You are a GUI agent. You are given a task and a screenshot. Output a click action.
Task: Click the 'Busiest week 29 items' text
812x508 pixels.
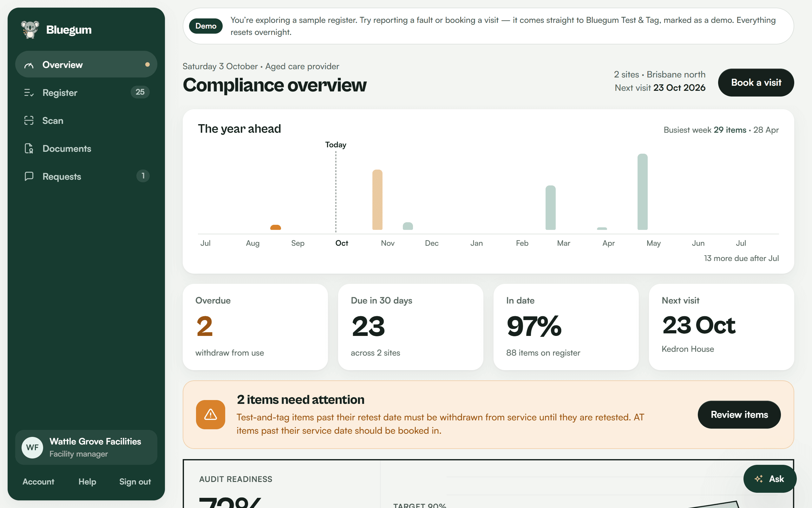tap(704, 130)
